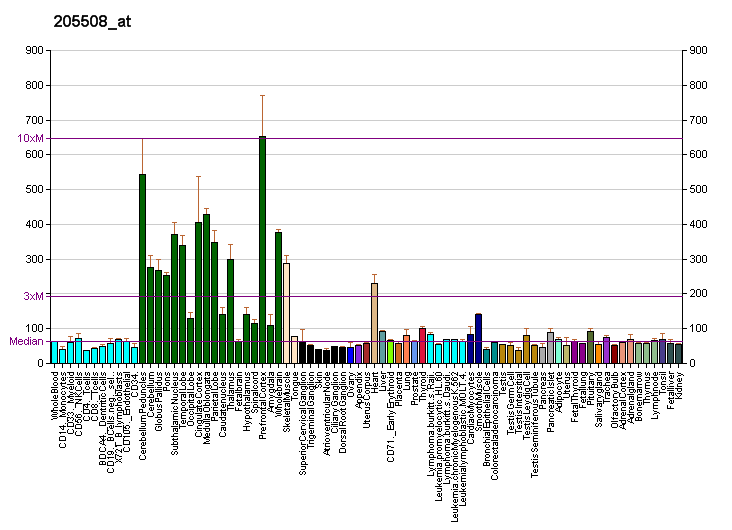
Task: Click the olive Pituitary bar
Action: point(591,347)
